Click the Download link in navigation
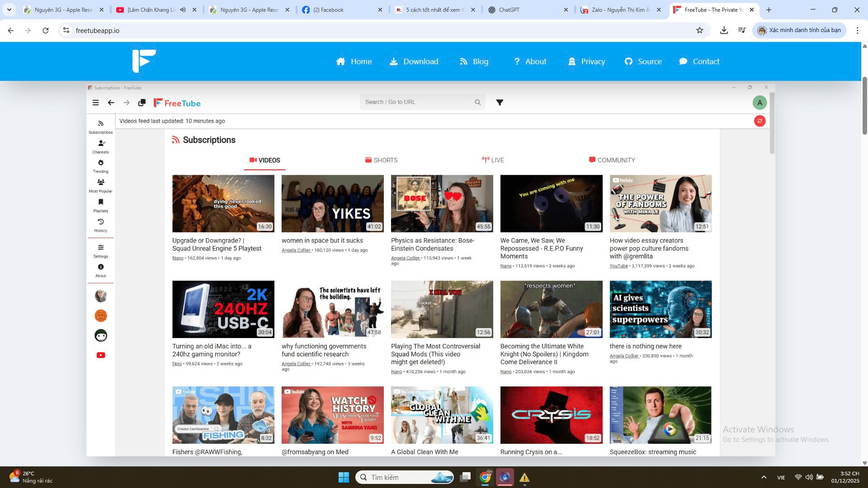This screenshot has height=488, width=868. pos(420,61)
